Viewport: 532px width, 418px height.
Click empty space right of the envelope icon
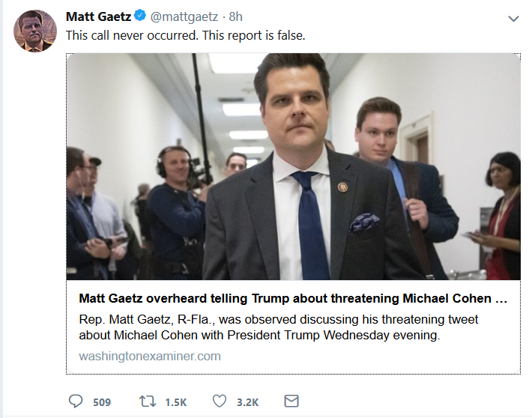412,402
